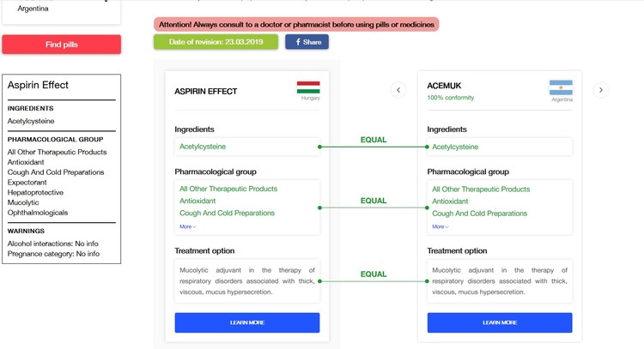This screenshot has height=349, width=644.
Task: Click the Hungary flag icon
Action: coord(308,87)
